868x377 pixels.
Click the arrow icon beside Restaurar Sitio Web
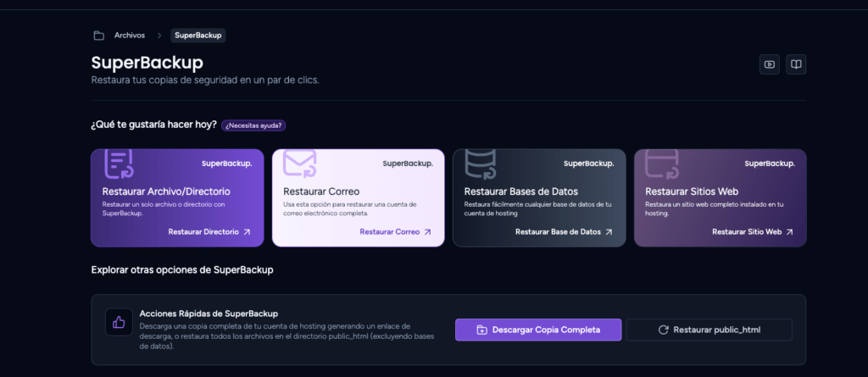tap(789, 232)
